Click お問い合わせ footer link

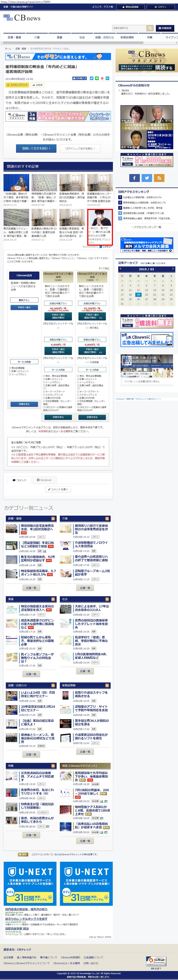[x=91, y=963]
